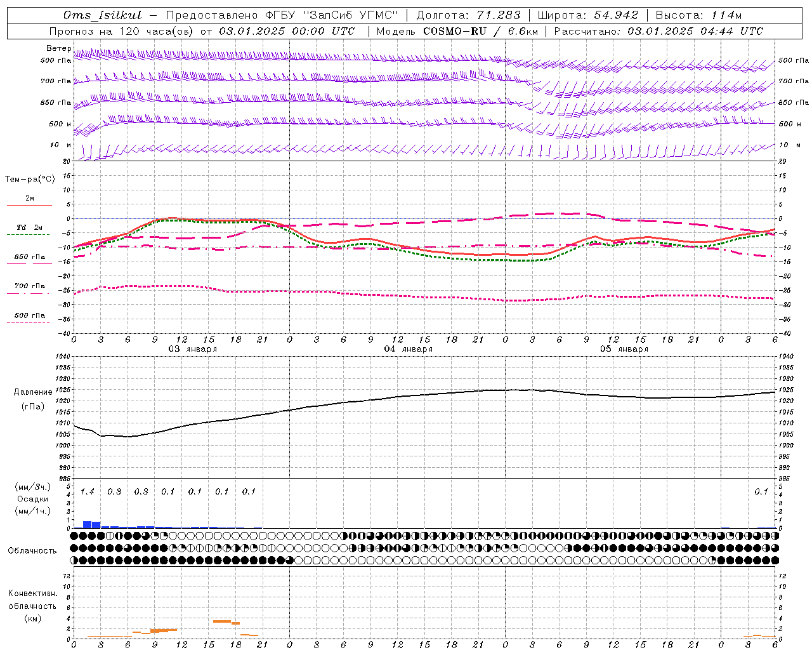Click the tallest blue precipitation bar
812x650 pixels.
point(88,524)
